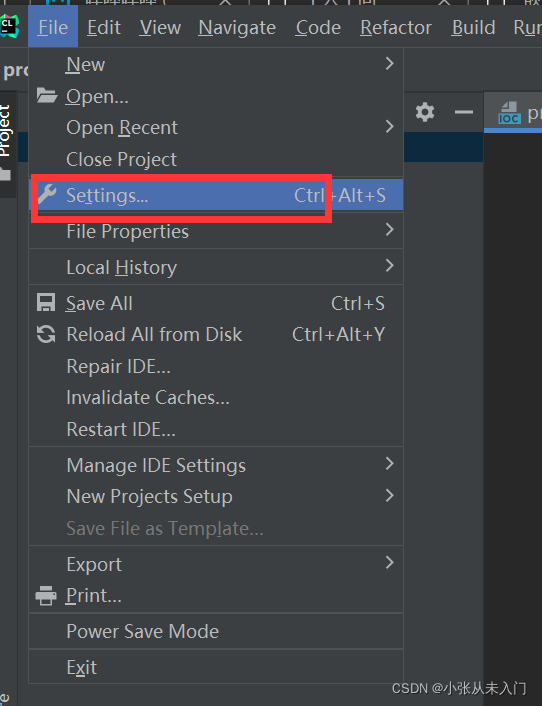Open the gear options icon in Project panel
Image resolution: width=542 pixels, height=706 pixels.
pos(425,112)
